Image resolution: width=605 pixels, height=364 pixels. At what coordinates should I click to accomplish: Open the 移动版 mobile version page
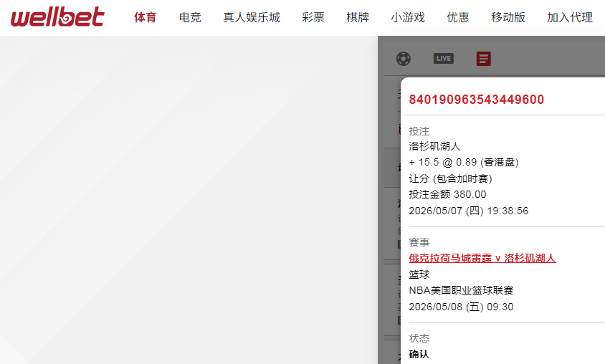click(x=508, y=17)
